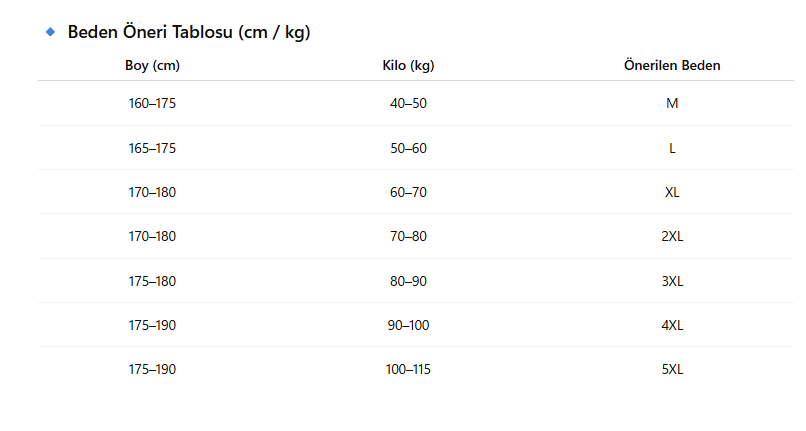Image resolution: width=806 pixels, height=431 pixels.
Task: Click the 90–100 weight cell
Action: point(408,325)
